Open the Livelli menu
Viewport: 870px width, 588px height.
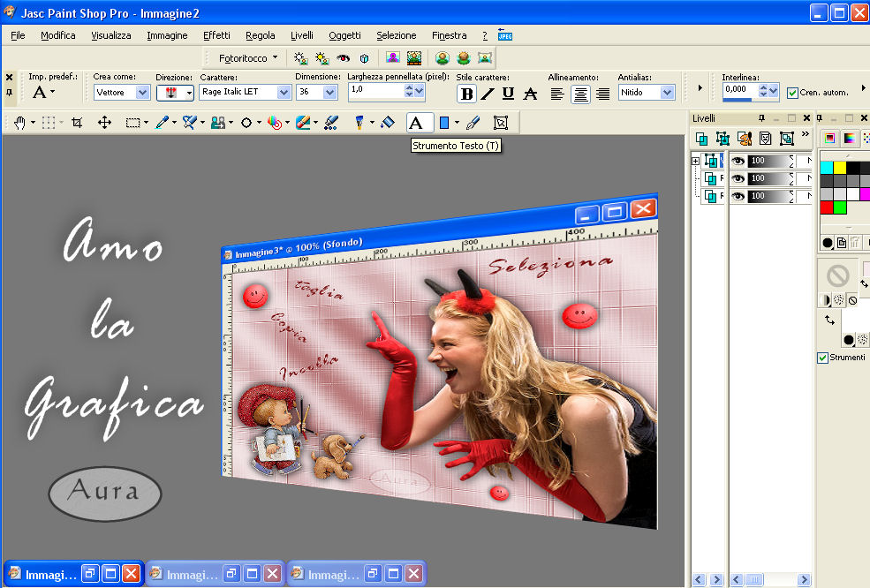coord(302,35)
